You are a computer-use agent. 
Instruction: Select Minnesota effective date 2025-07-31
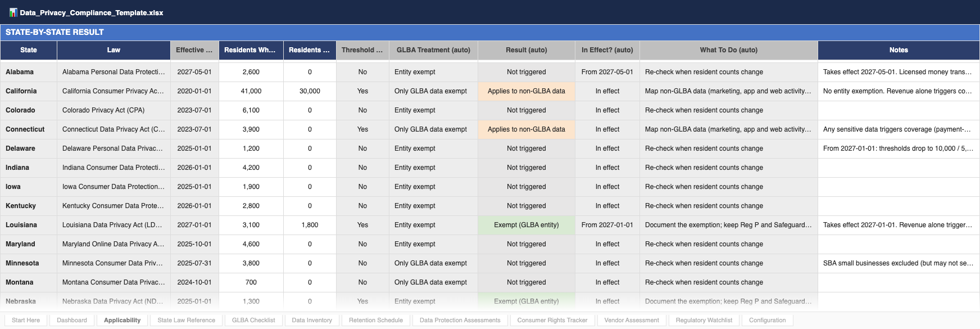[194, 263]
